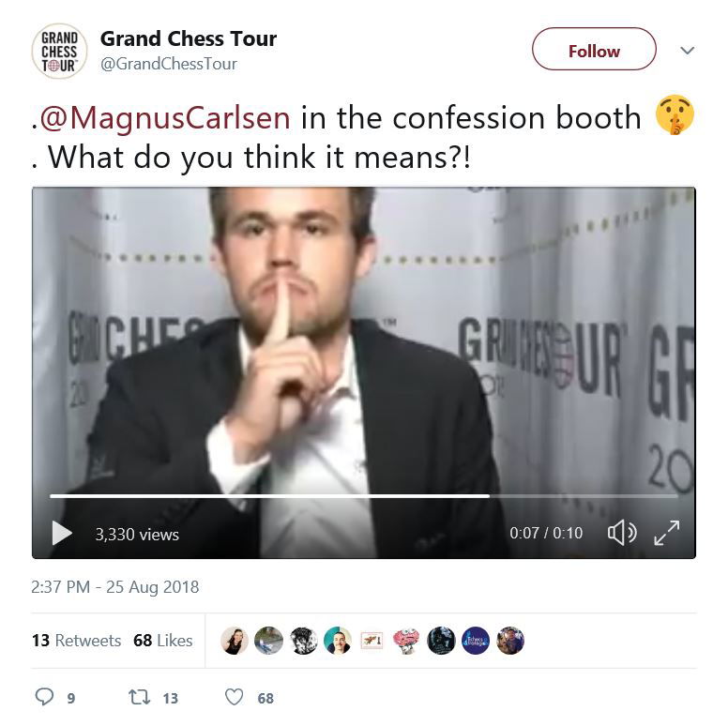Screen dimensions: 728x726
Task: Click the last liker's avatar in the row
Action: click(510, 641)
